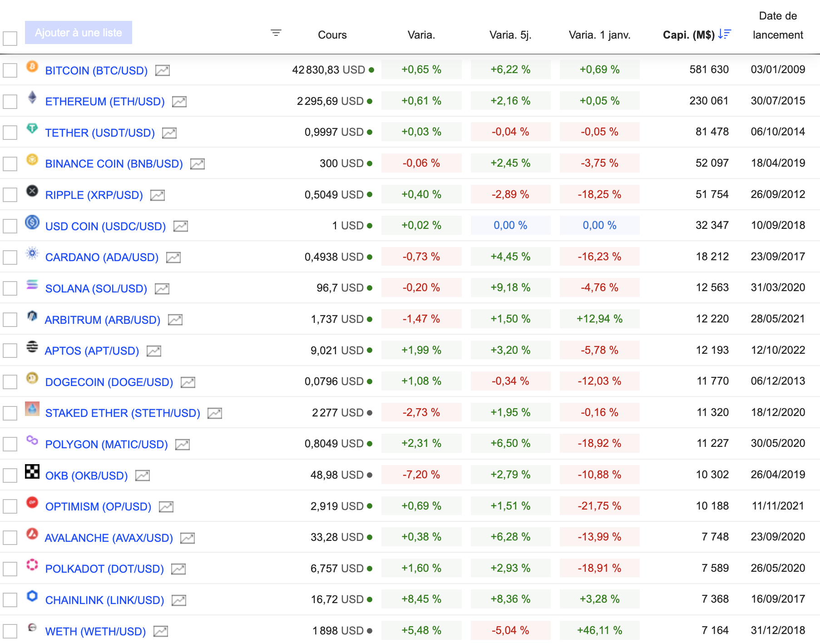Open chart icon next to Avalanche (AVAX/USD)
This screenshot has height=644, width=820.
188,538
